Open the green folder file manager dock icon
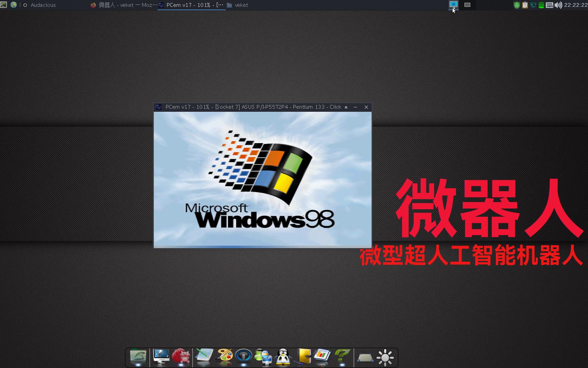The width and height of the screenshot is (588, 368). (x=138, y=357)
